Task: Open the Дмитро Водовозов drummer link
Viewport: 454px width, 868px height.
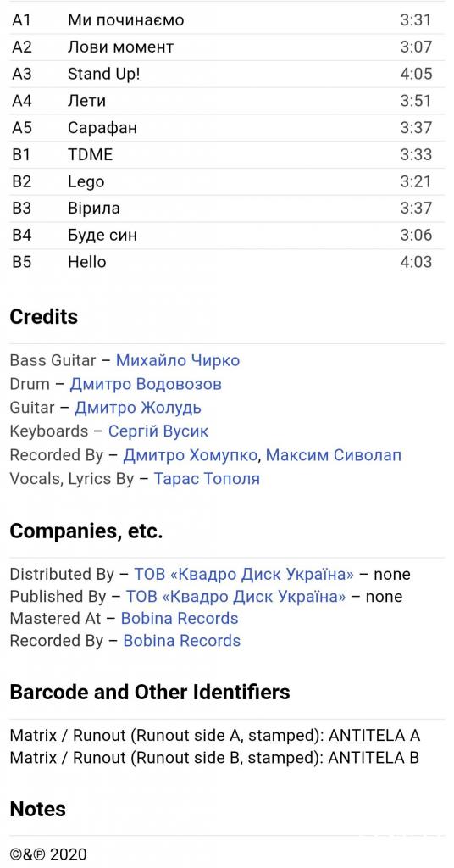Action: point(146,384)
